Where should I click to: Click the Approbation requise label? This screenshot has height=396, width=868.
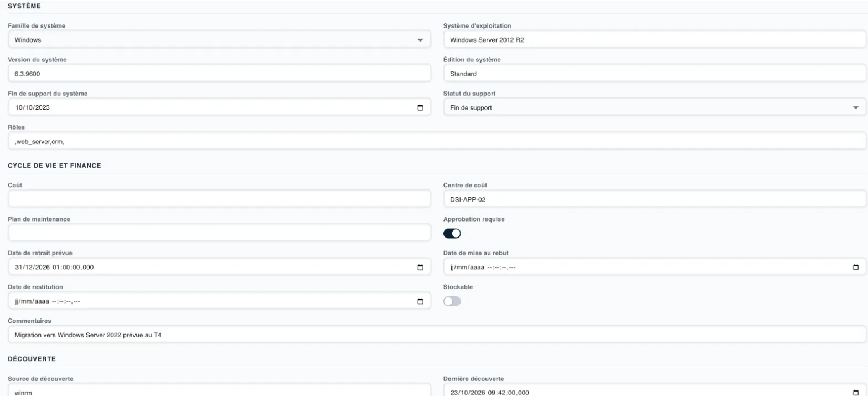(474, 219)
